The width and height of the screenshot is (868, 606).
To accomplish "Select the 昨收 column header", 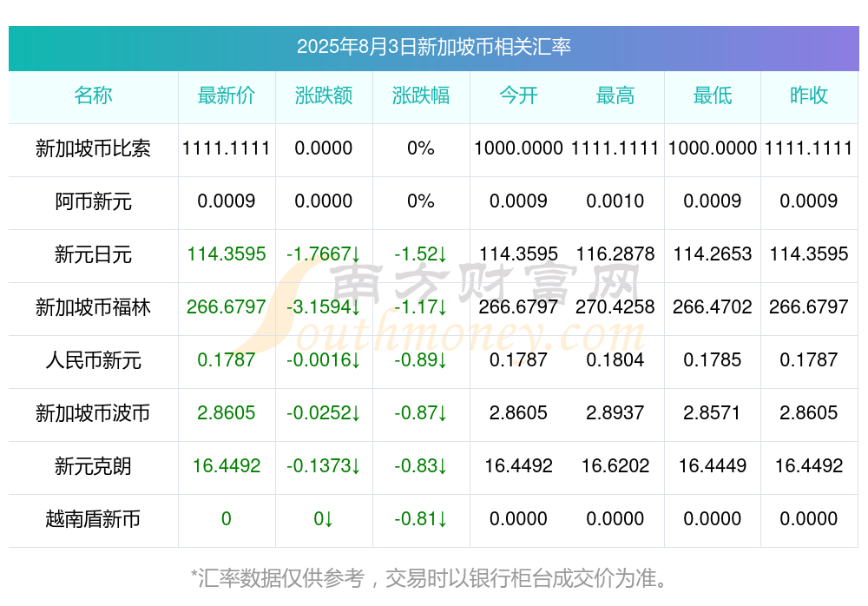I will [809, 96].
